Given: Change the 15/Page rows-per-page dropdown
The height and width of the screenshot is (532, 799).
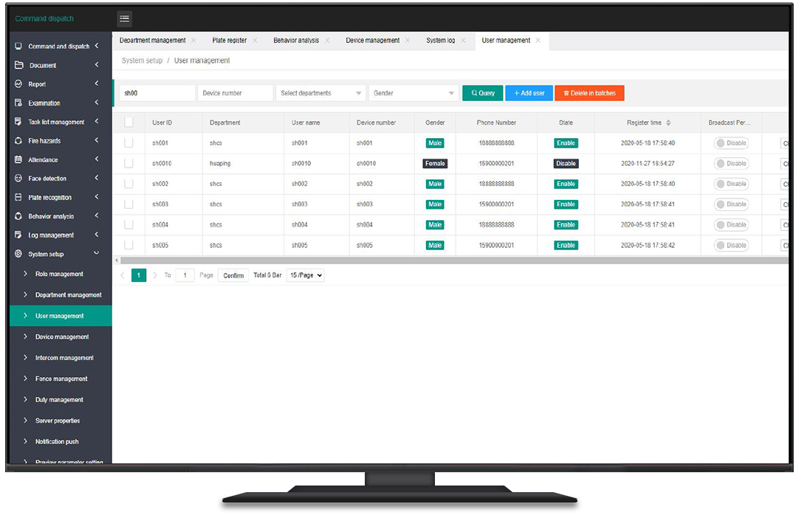Looking at the screenshot, I should 306,275.
